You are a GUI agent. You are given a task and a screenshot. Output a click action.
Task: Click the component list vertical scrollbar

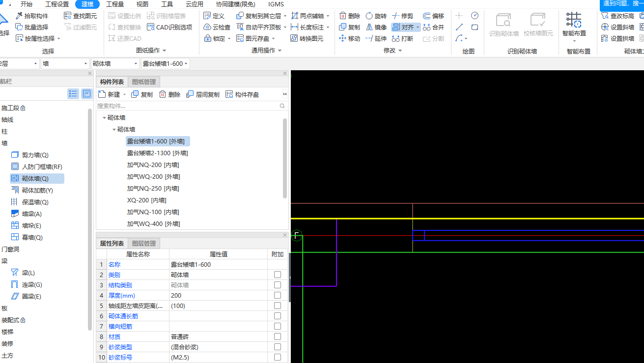285,158
